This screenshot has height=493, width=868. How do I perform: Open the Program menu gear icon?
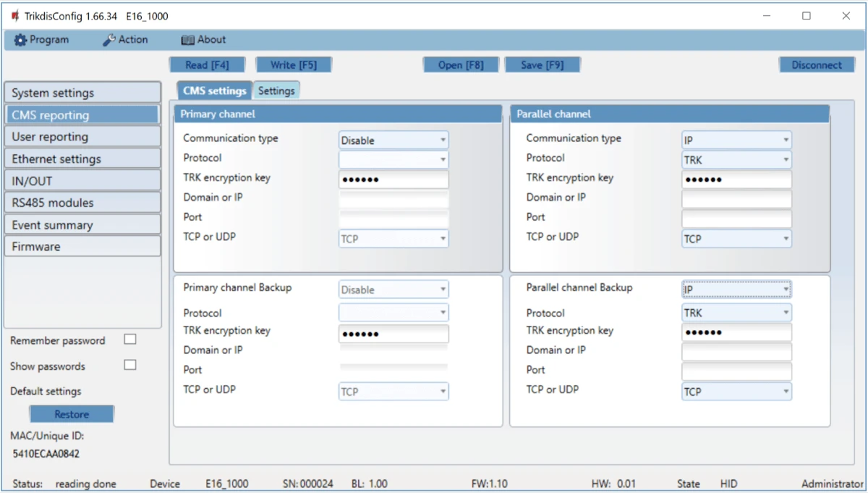point(20,41)
